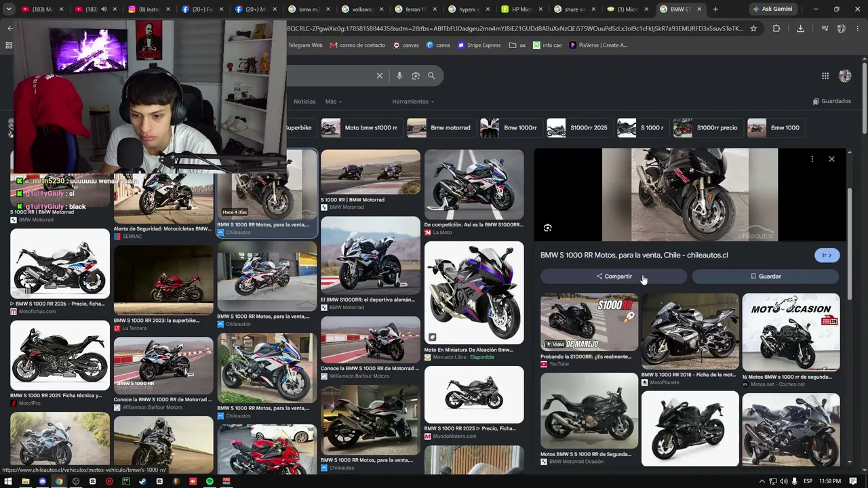868x488 pixels.
Task: Filter by 'Moto bmw s1000 rr' chip
Action: [361, 127]
